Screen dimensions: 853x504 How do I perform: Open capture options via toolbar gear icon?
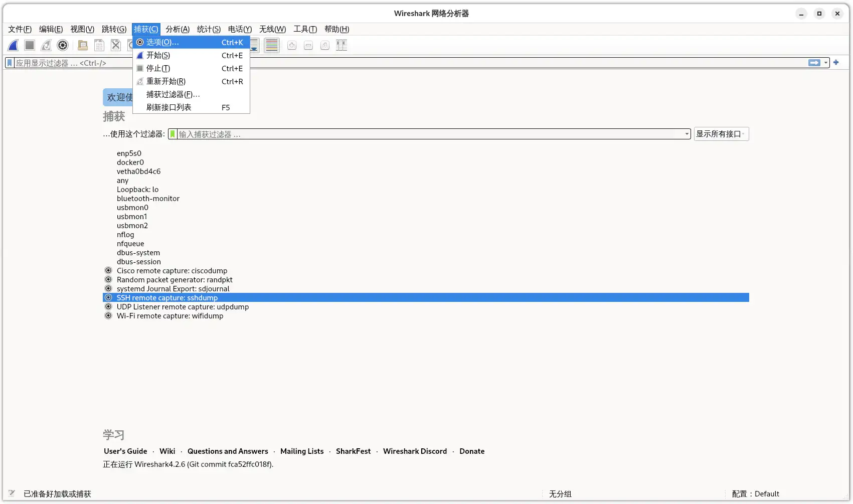tap(63, 46)
